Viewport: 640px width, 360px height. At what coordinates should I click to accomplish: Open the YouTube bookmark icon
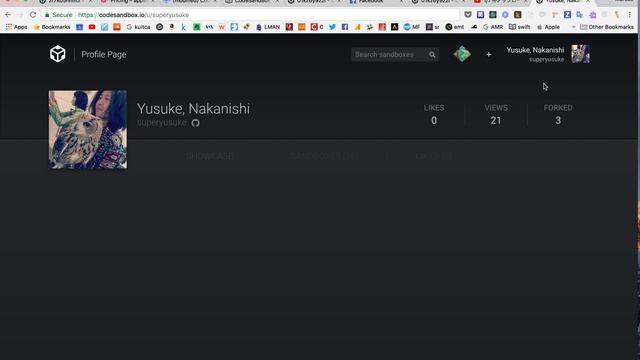[x=92, y=27]
